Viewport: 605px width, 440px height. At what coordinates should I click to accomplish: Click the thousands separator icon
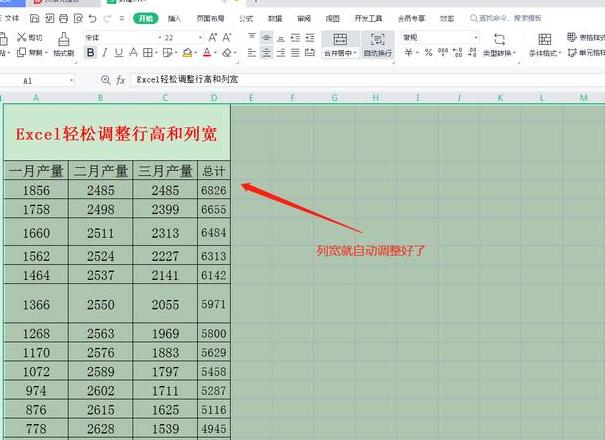point(443,52)
